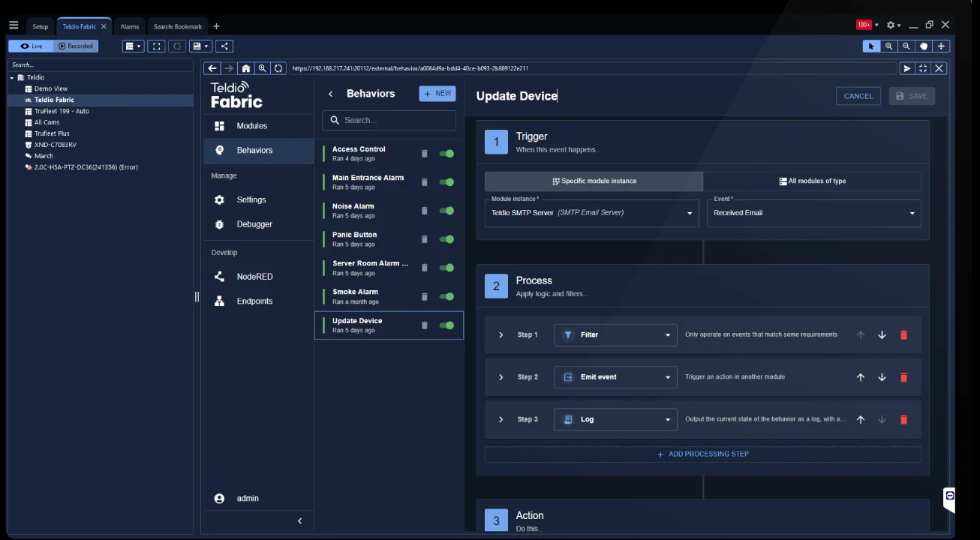Open Modules in the Fabric sidebar
The image size is (980, 540).
pos(258,126)
